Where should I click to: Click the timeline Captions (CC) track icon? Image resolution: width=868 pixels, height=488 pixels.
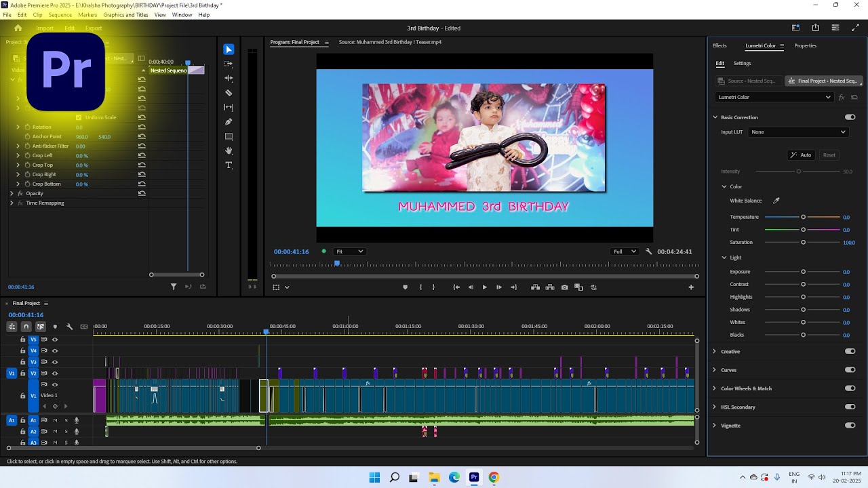tap(84, 327)
